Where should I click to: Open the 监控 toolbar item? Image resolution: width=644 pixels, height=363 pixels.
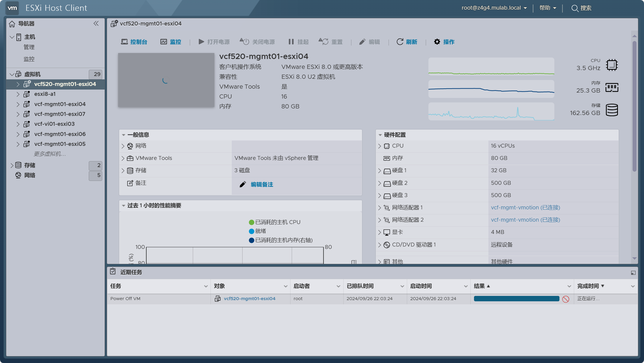pos(171,42)
